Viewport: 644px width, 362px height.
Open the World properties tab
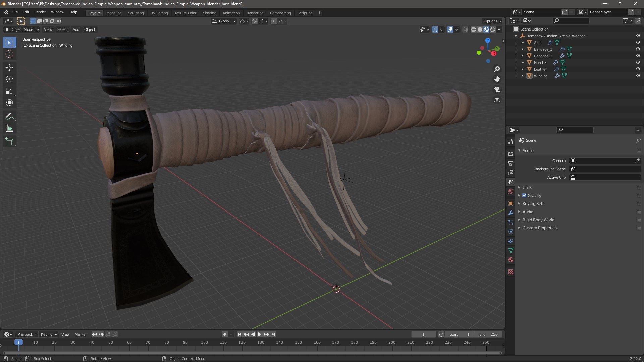(511, 191)
